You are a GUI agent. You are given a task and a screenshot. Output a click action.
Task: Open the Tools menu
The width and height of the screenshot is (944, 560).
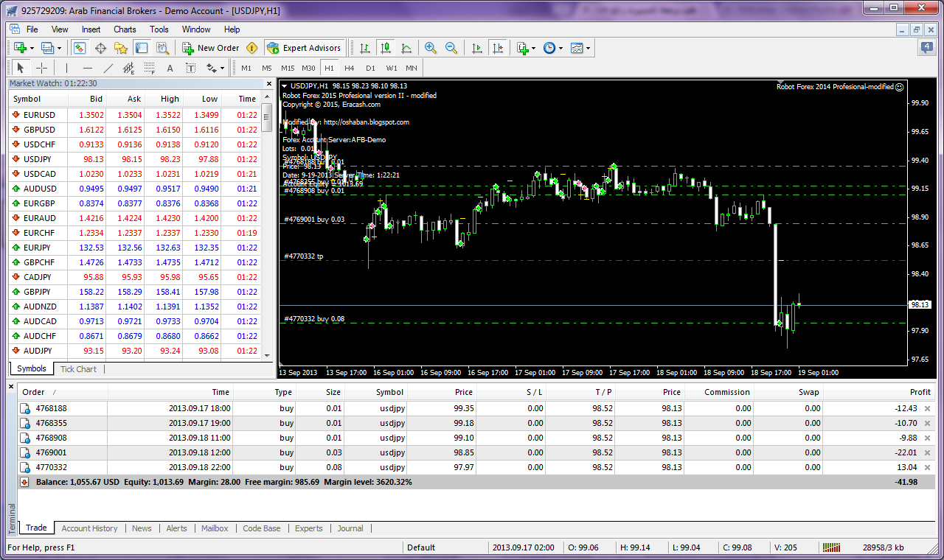pyautogui.click(x=159, y=29)
